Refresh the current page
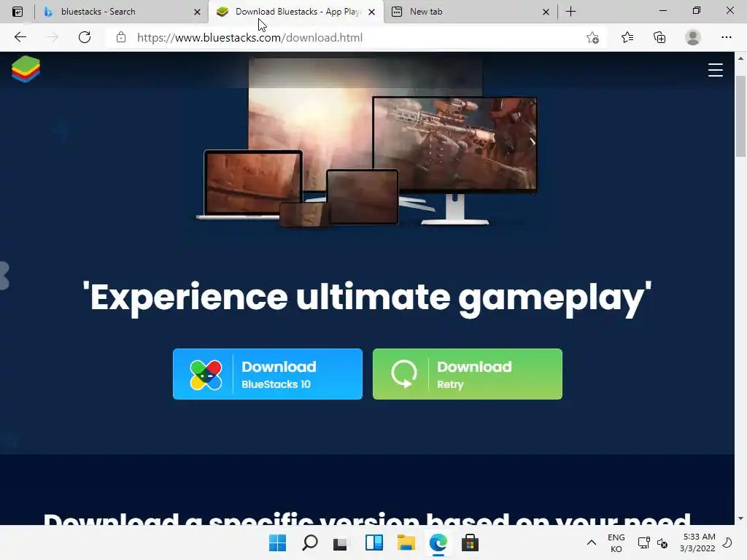Image resolution: width=747 pixels, height=560 pixels. click(x=85, y=37)
